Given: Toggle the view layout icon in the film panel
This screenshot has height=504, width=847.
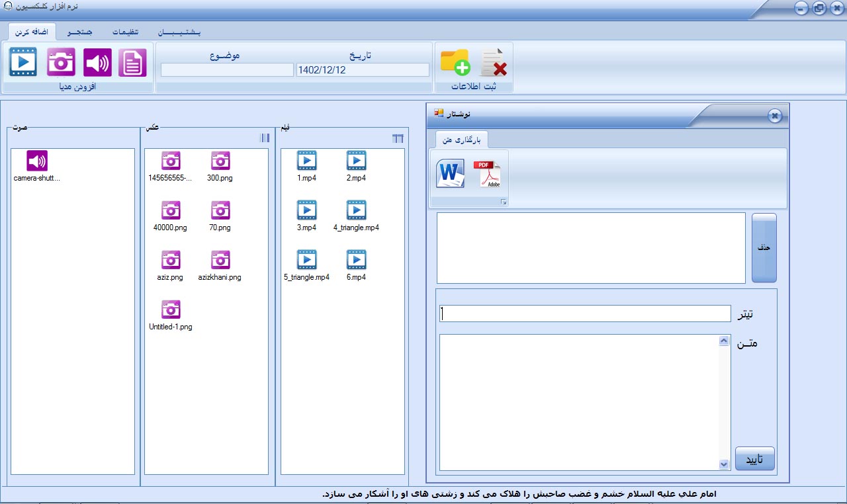Looking at the screenshot, I should (x=398, y=138).
